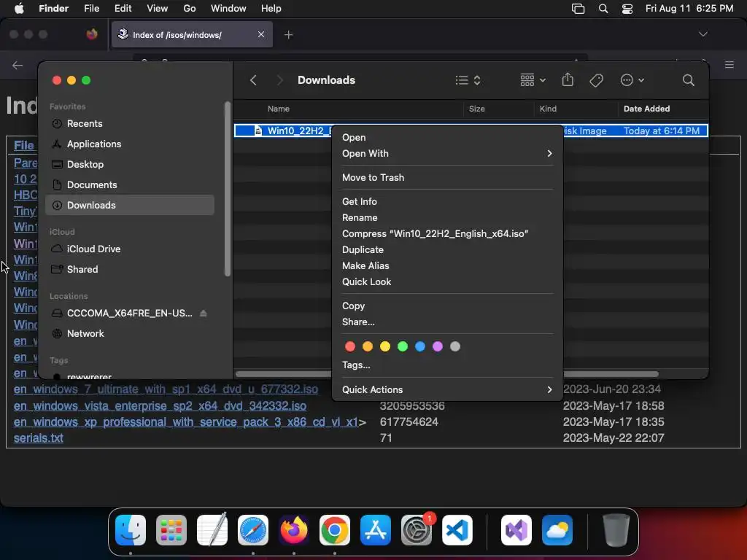Screen dimensions: 747x560
Task: Open App Store from the Dock
Action: pyautogui.click(x=376, y=530)
